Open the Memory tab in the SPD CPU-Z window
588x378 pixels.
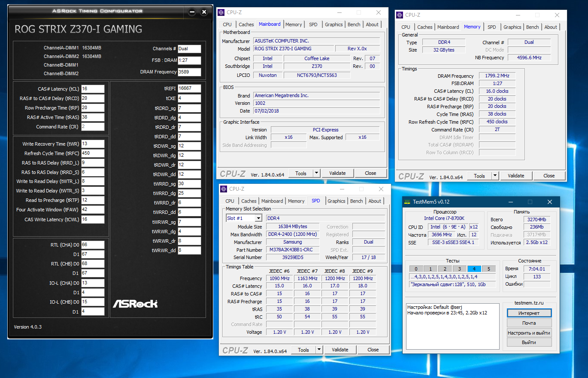pos(296,201)
